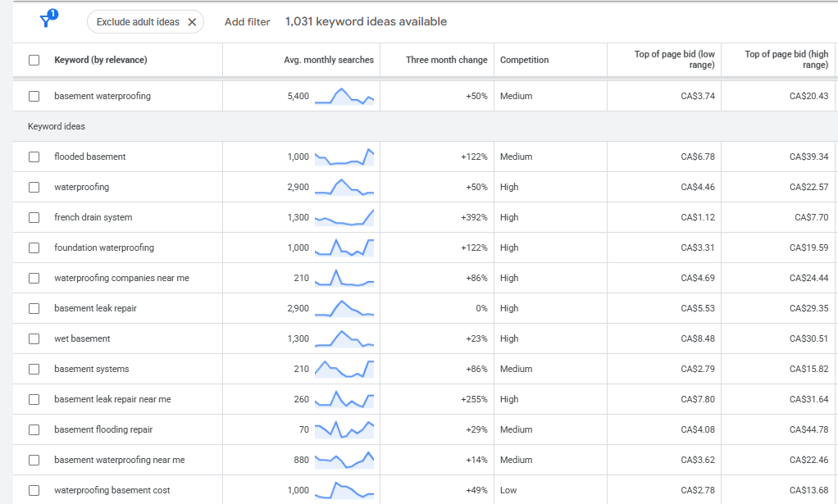Image resolution: width=838 pixels, height=504 pixels.
Task: View the basement systems trend sparkline
Action: (344, 369)
